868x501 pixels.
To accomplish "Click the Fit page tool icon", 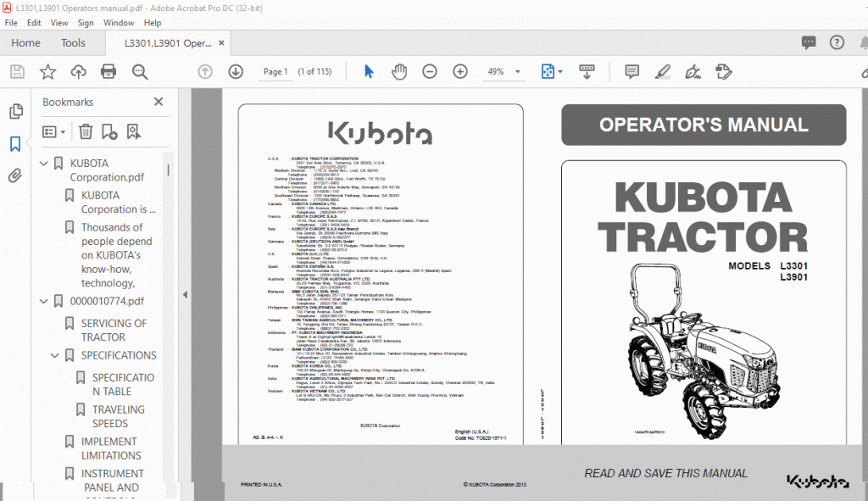I will tap(548, 71).
